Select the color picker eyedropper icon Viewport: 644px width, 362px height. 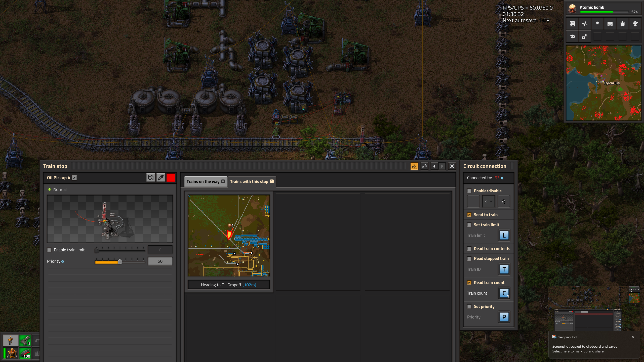161,178
